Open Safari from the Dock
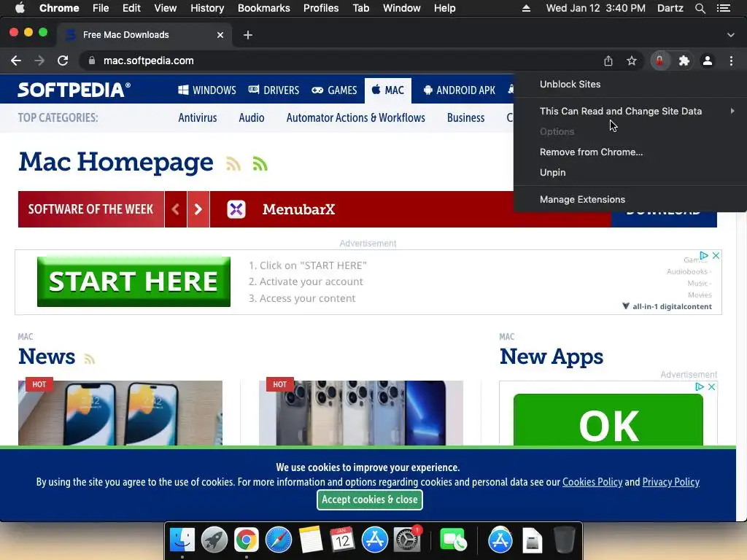The height and width of the screenshot is (560, 747). click(279, 540)
